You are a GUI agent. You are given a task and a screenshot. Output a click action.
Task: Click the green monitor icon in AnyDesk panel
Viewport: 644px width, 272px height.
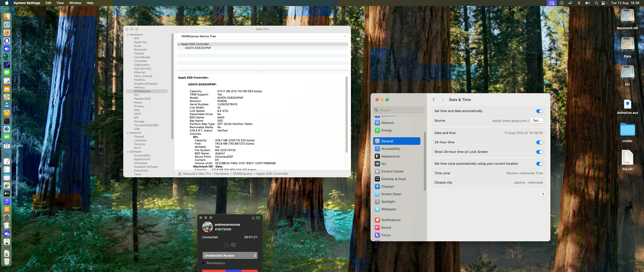click(258, 218)
